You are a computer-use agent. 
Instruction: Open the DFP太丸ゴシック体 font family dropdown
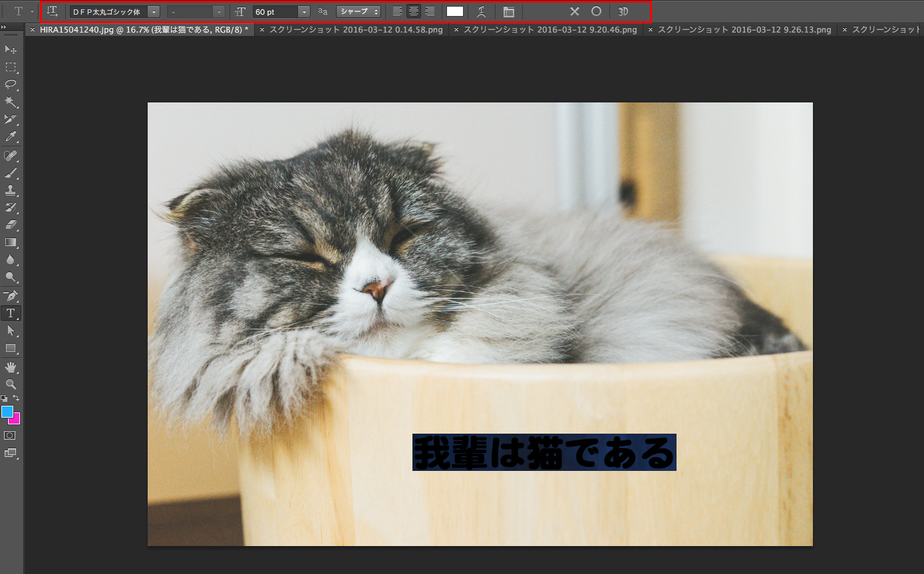point(154,12)
